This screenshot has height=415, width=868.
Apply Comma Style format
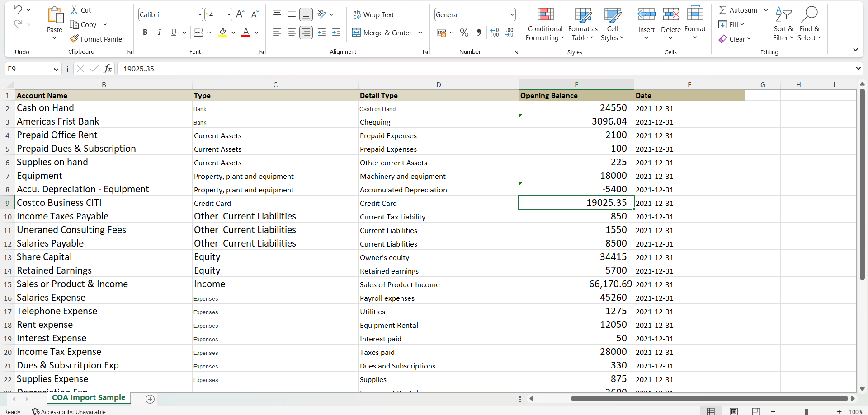click(x=479, y=33)
